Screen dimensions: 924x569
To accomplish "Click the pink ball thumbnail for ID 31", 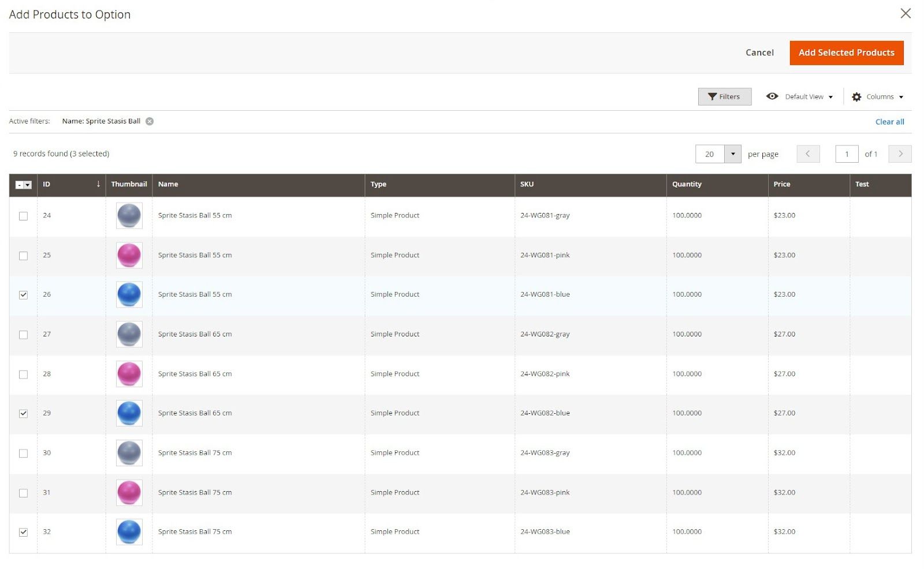I will pyautogui.click(x=129, y=493).
